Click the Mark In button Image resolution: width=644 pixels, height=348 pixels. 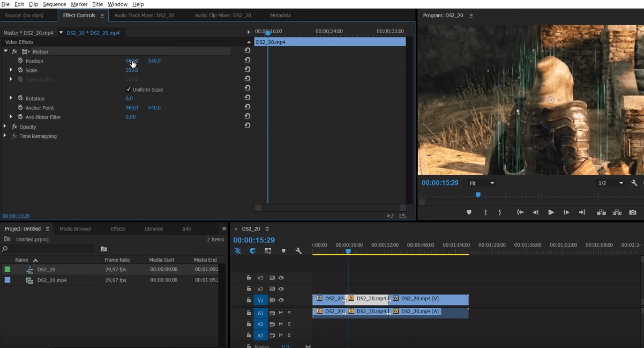coord(485,212)
